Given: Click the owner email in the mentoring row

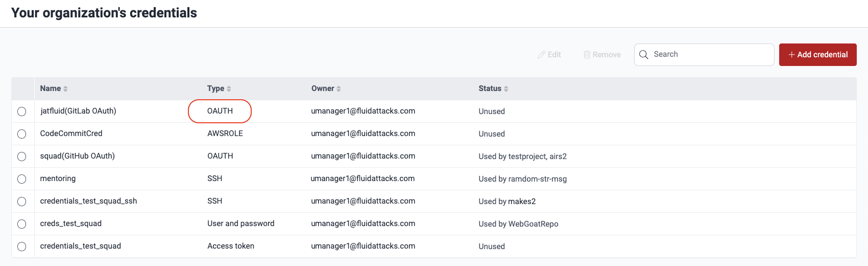Looking at the screenshot, I should pyautogui.click(x=363, y=179).
